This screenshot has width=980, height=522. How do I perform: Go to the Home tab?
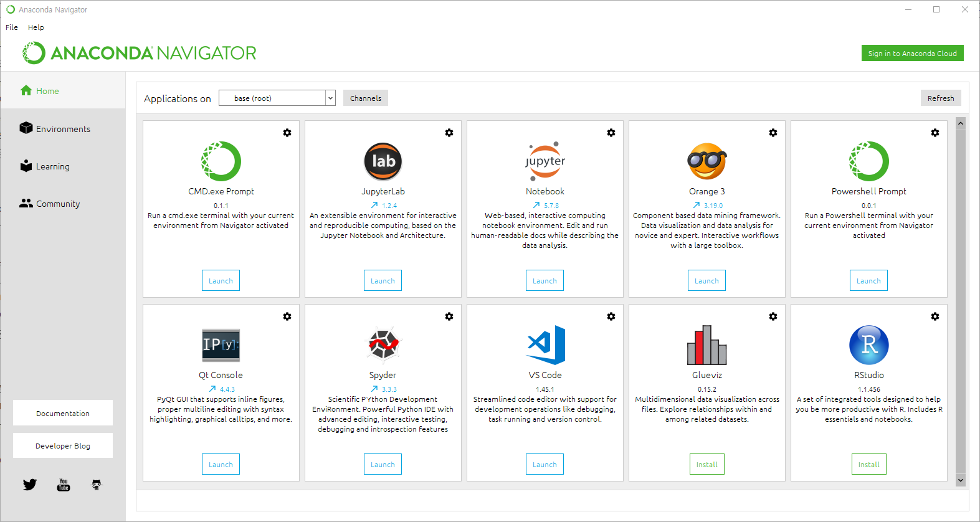point(63,91)
